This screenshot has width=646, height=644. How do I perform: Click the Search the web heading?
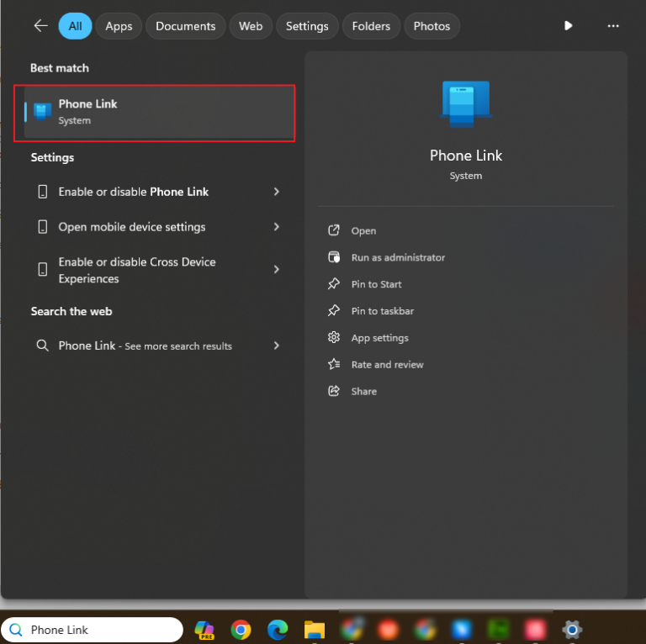pos(71,311)
